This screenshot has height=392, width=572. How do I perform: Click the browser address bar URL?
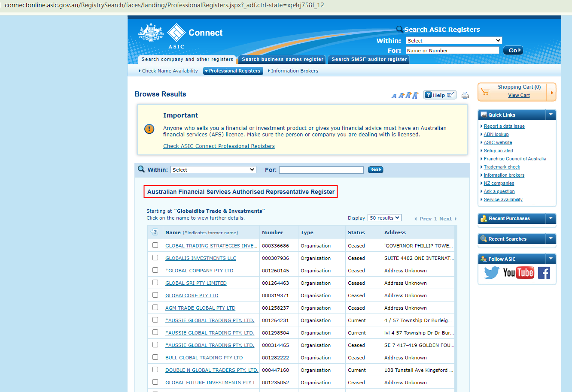[164, 5]
